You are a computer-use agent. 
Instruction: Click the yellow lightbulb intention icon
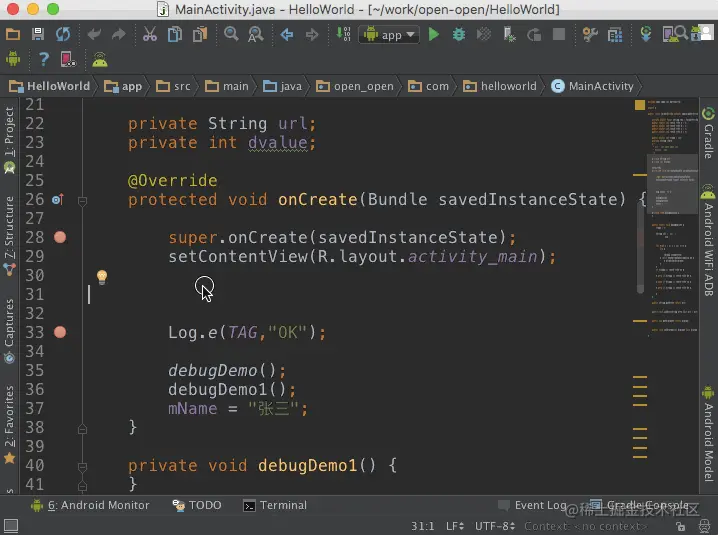click(x=102, y=277)
